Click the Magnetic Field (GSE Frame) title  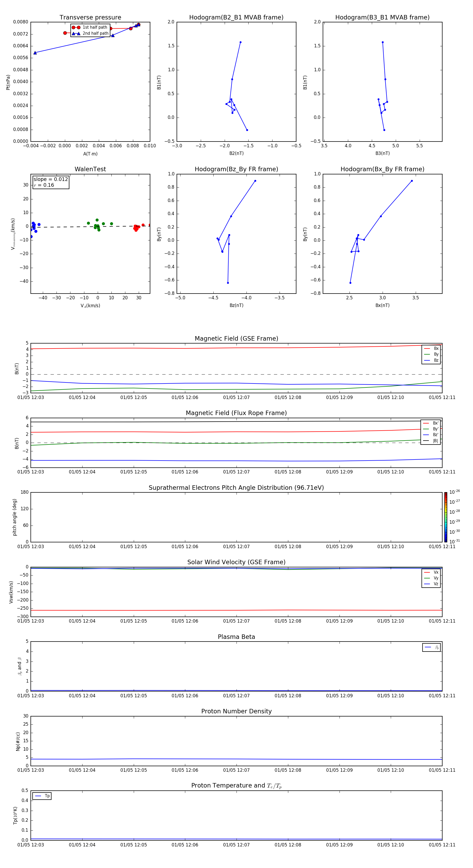click(236, 339)
